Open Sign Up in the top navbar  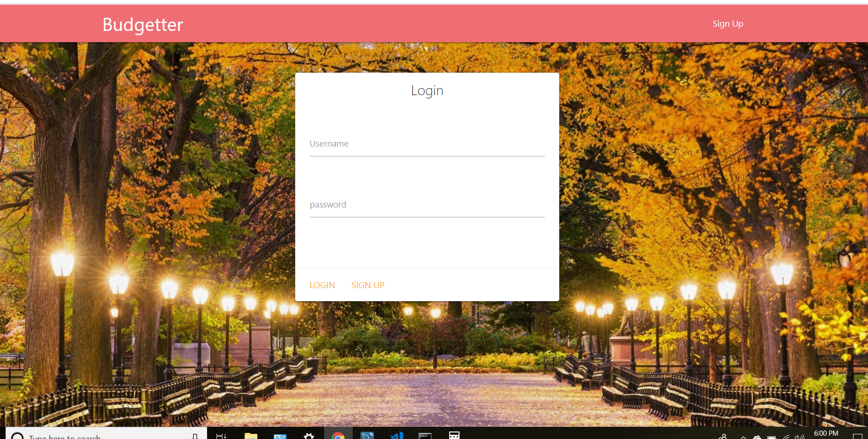click(x=728, y=24)
